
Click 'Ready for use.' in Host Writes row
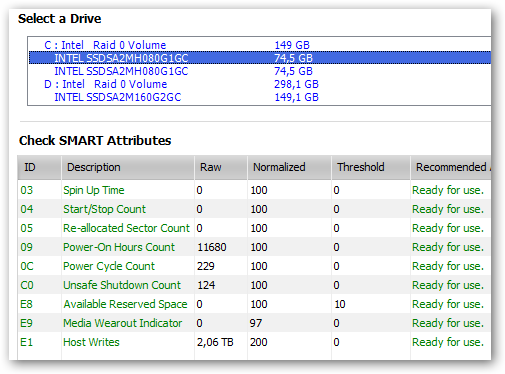coord(448,342)
